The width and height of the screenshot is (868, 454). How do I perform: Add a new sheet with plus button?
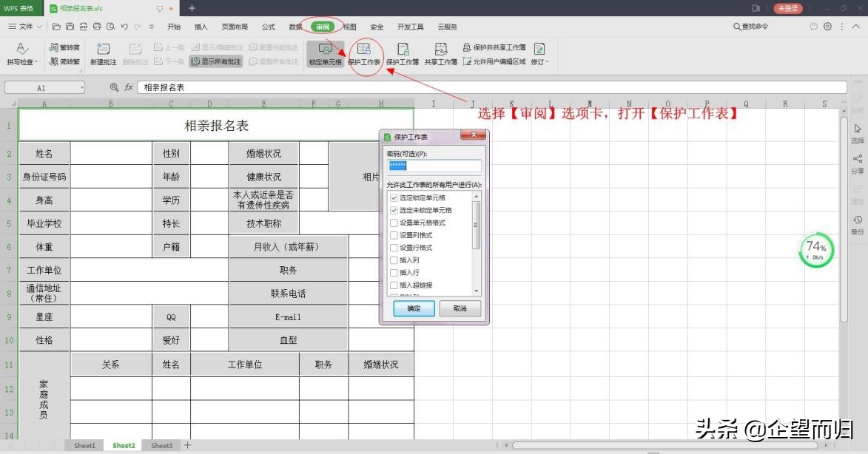tap(188, 445)
